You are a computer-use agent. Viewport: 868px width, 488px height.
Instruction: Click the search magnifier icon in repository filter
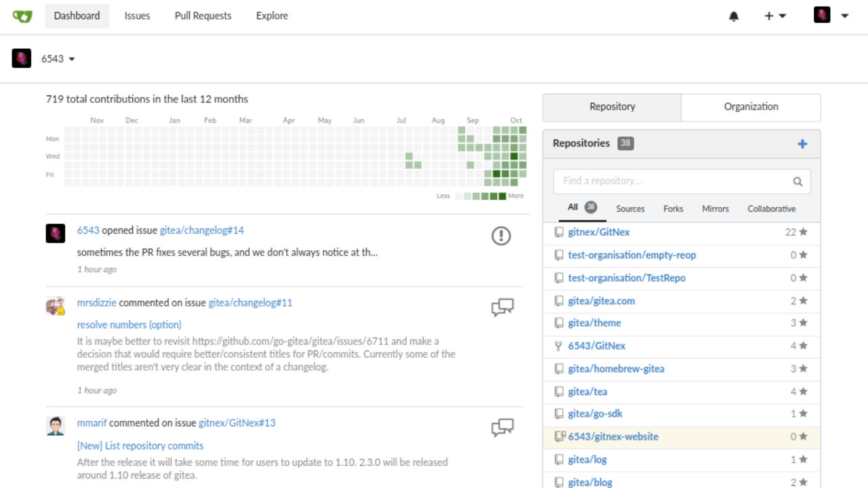point(797,182)
